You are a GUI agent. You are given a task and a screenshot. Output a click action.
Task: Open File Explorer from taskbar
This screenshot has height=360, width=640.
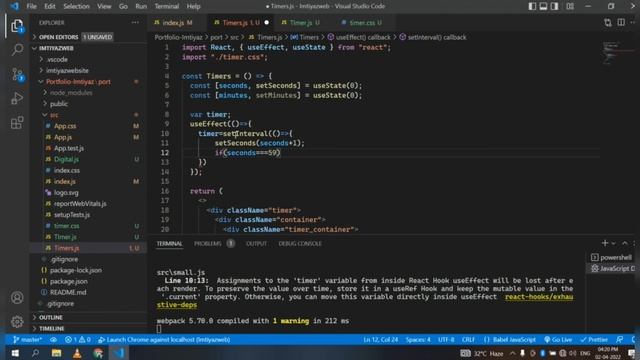(x=56, y=353)
